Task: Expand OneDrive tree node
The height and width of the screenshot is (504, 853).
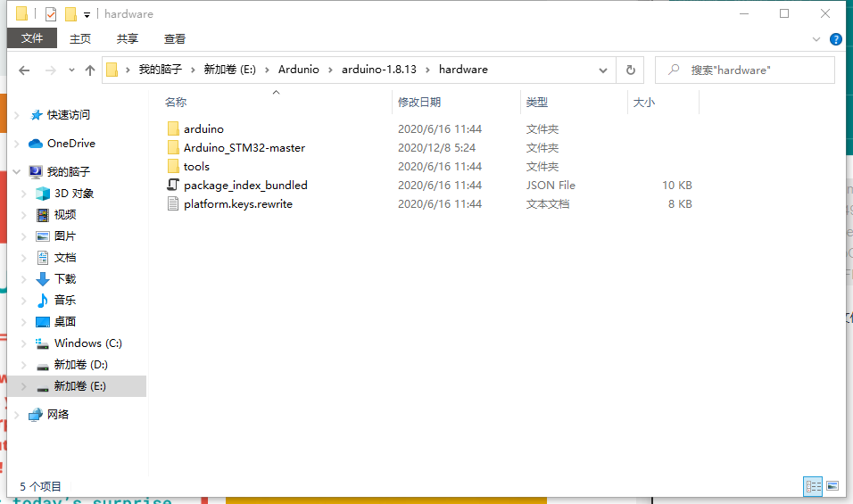Action: click(17, 144)
